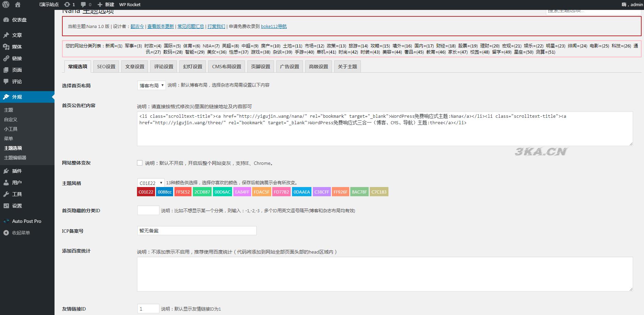Create new content via the 新建 icon
The width and height of the screenshot is (644, 315).
coord(106,4)
